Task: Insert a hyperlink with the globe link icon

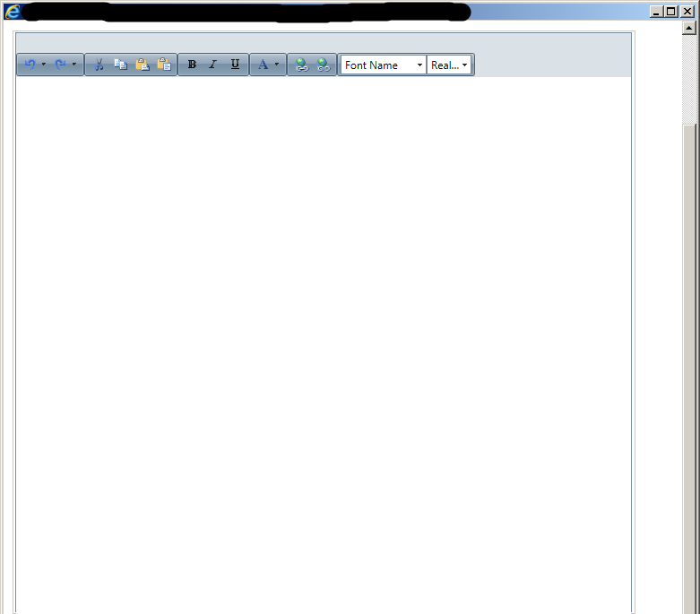Action: [x=302, y=65]
